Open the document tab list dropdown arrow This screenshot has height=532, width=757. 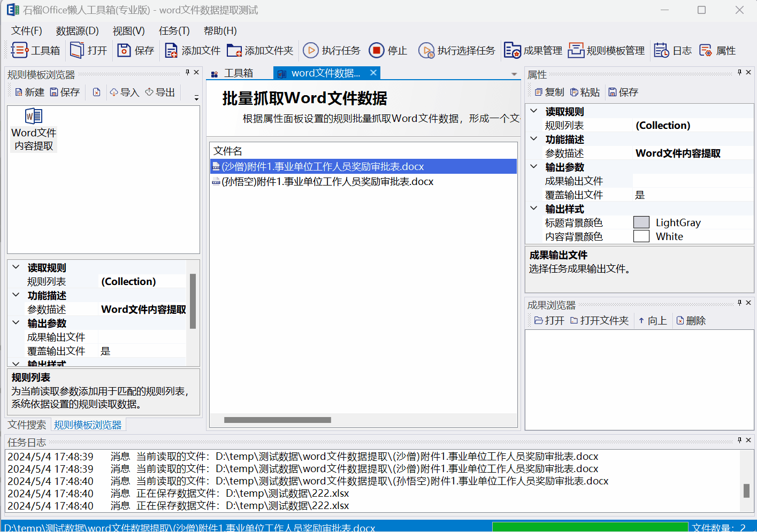pyautogui.click(x=514, y=74)
